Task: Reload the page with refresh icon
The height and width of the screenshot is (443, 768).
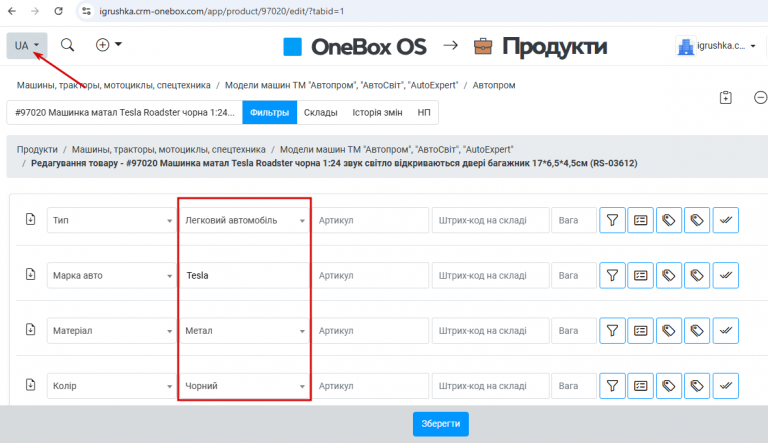Action: (x=58, y=11)
